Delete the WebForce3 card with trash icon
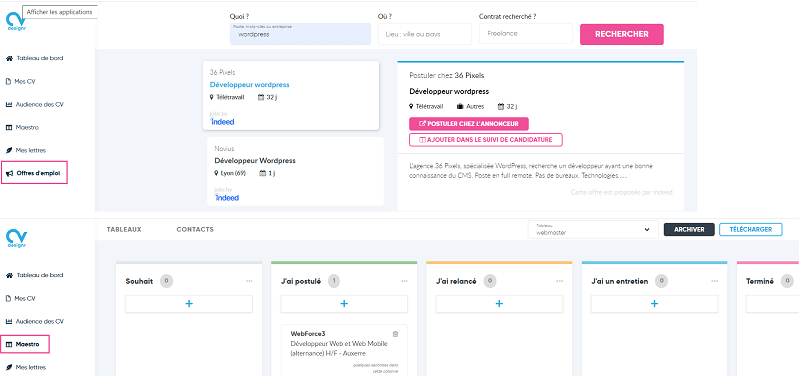The width and height of the screenshot is (800, 376). click(395, 334)
